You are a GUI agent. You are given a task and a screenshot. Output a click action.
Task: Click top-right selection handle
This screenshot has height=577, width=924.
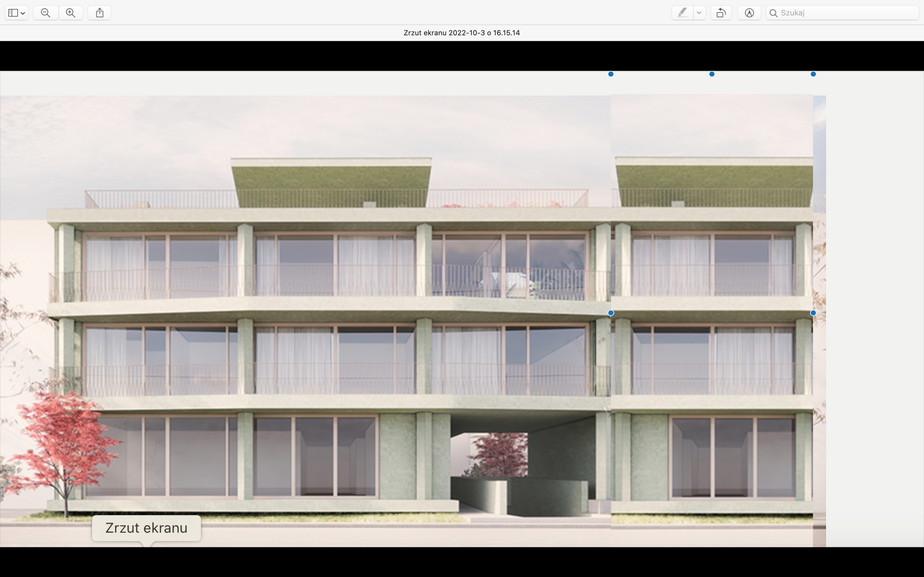point(813,74)
